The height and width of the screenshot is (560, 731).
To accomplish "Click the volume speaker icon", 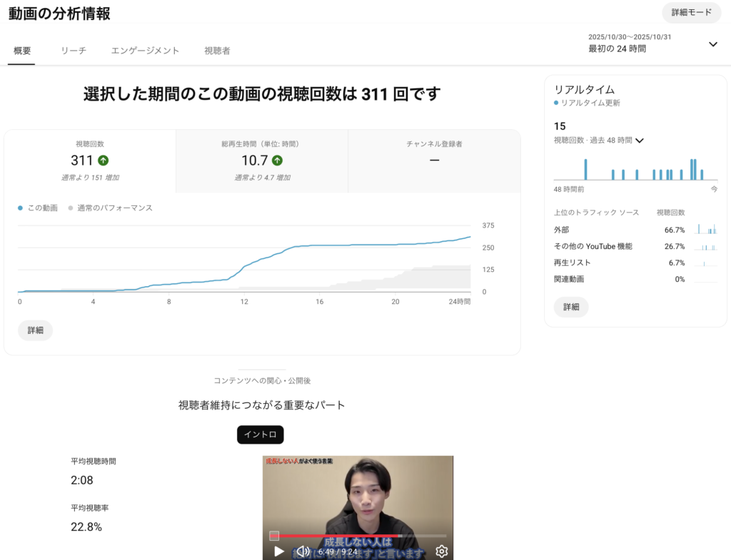I will (x=303, y=551).
